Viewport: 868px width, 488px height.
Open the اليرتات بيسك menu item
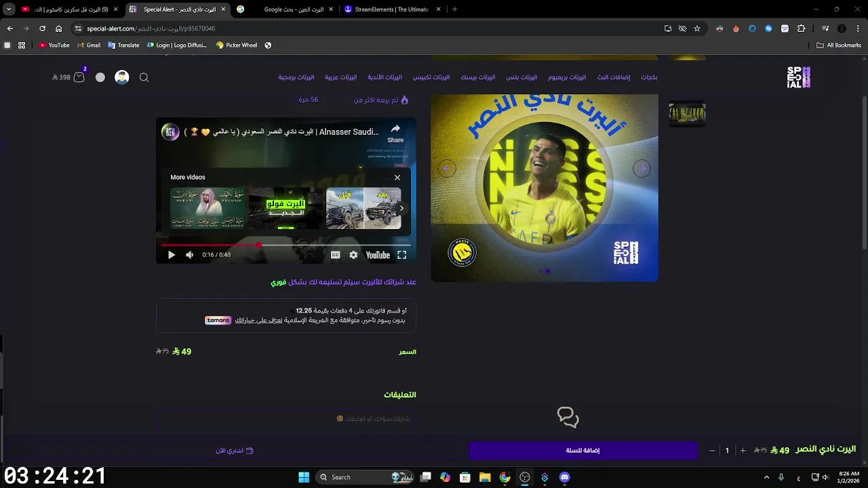click(478, 77)
